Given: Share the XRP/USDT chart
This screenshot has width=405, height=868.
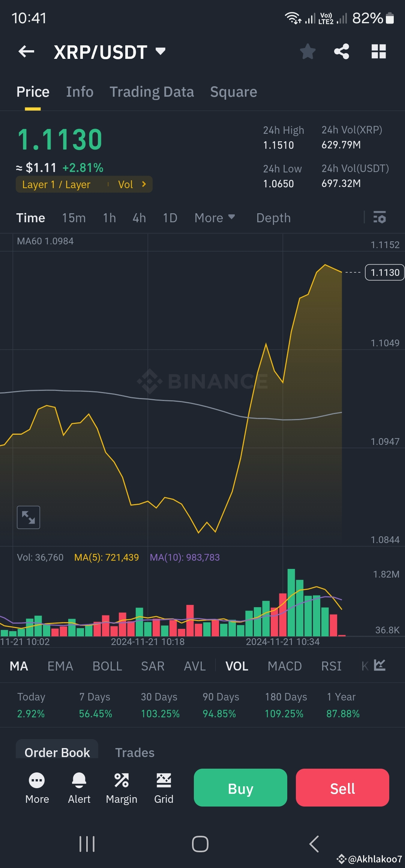Looking at the screenshot, I should 341,52.
